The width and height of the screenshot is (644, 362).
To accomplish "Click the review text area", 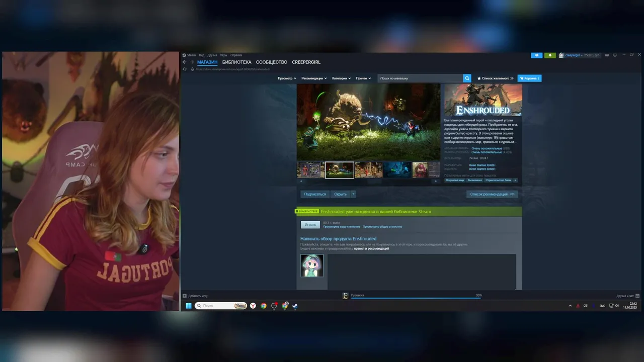I will click(x=422, y=271).
